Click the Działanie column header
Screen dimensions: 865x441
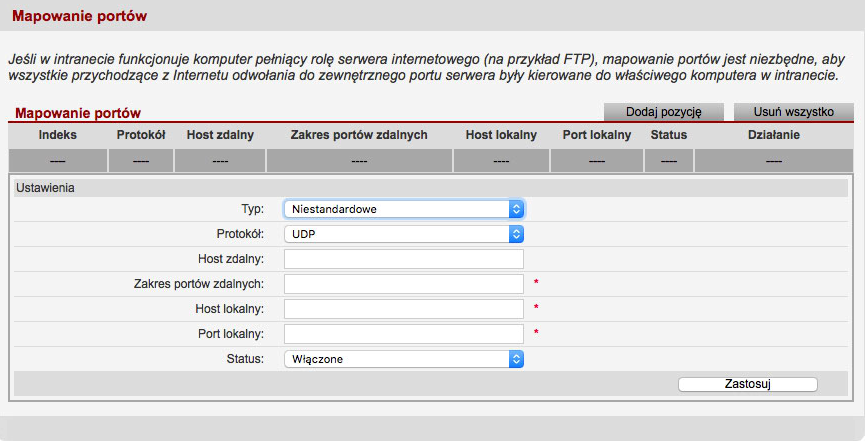[773, 135]
